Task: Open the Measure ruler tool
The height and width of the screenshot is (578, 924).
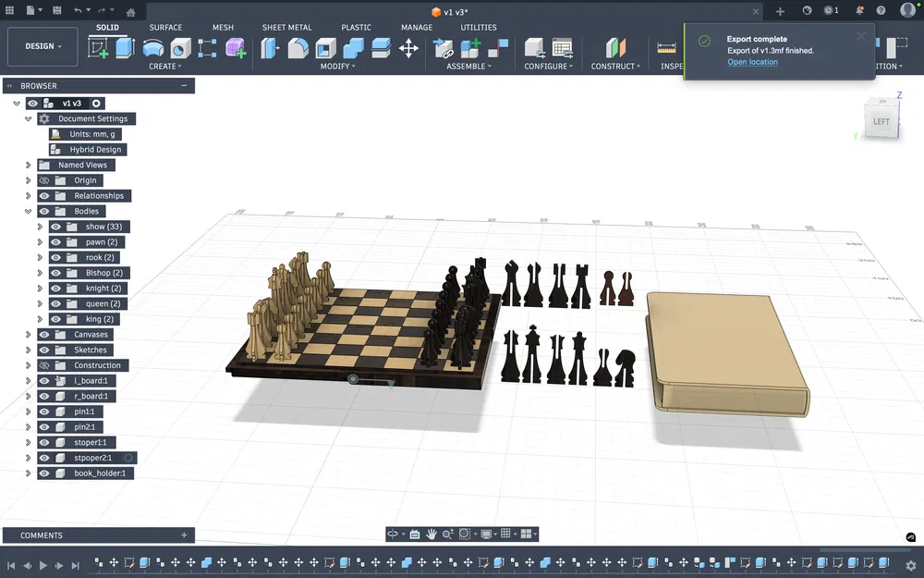Action: click(666, 48)
